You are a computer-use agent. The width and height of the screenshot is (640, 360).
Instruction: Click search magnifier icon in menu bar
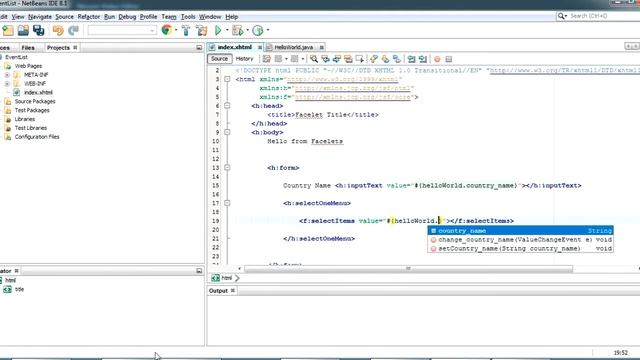click(562, 16)
